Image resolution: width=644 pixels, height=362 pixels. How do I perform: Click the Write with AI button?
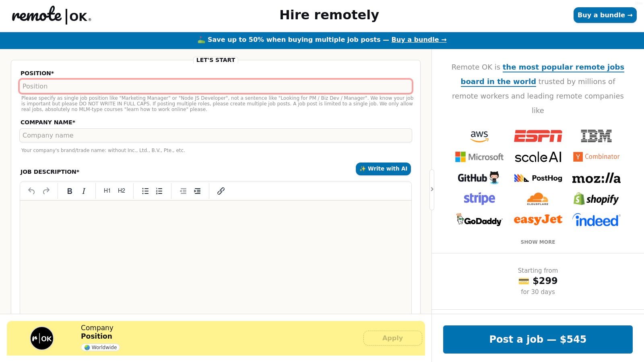click(383, 169)
